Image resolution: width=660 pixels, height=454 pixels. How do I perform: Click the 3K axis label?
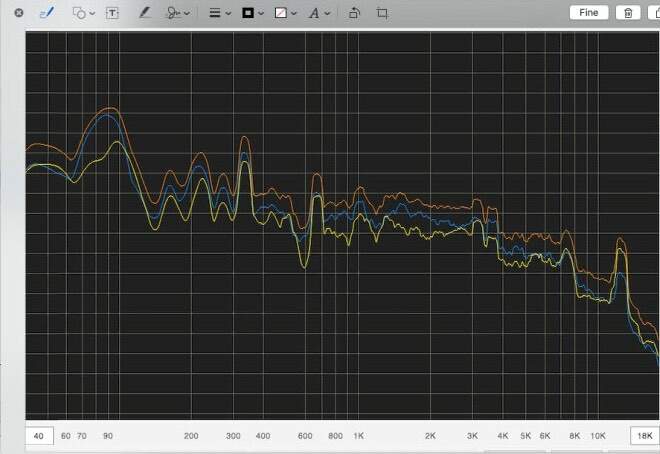tap(472, 436)
